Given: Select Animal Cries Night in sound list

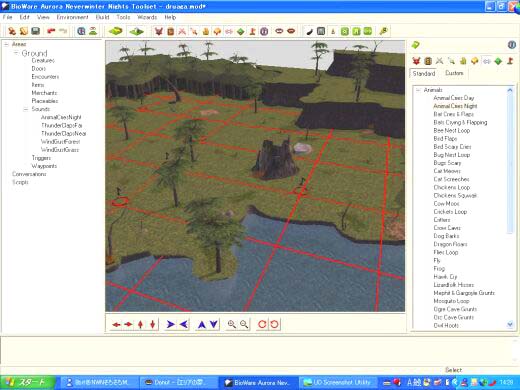Looking at the screenshot, I should pyautogui.click(x=455, y=106).
